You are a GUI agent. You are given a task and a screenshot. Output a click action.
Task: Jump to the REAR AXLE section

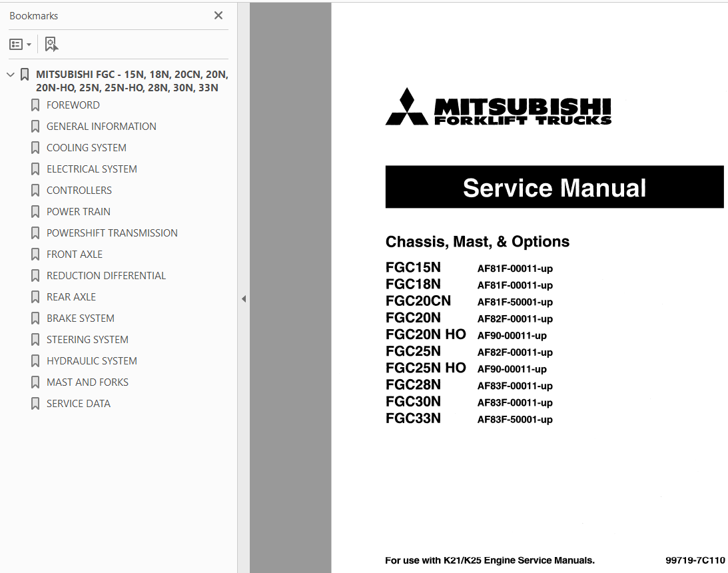click(x=71, y=297)
